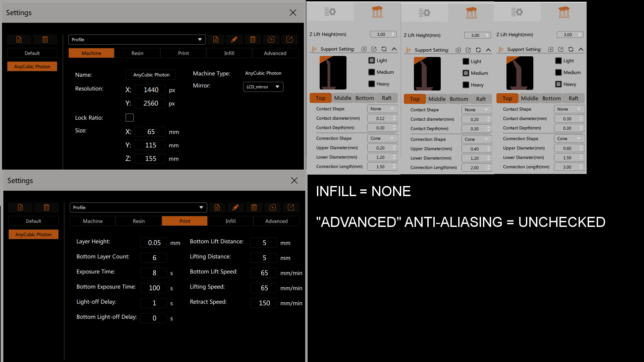Click the Exposure Time input field
This screenshot has height=362, width=644.
[154, 273]
